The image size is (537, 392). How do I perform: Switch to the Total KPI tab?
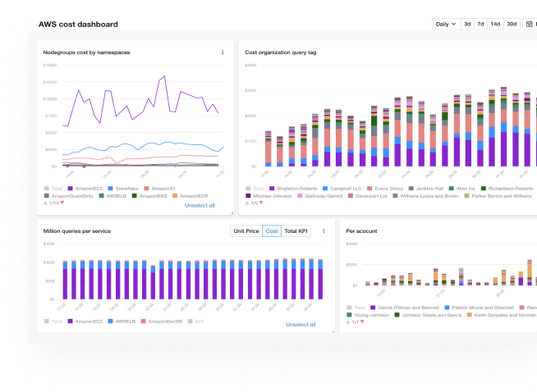coord(296,231)
